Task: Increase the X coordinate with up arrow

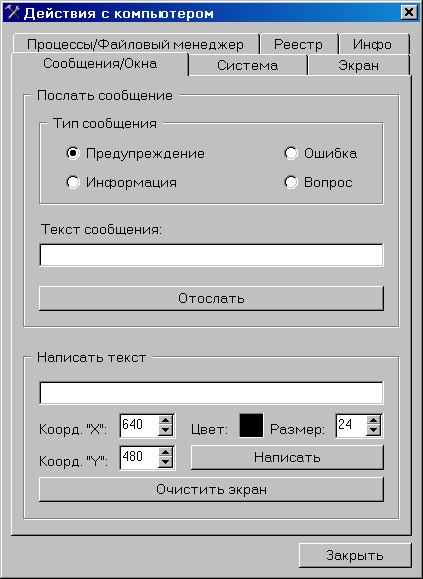Action: click(165, 421)
